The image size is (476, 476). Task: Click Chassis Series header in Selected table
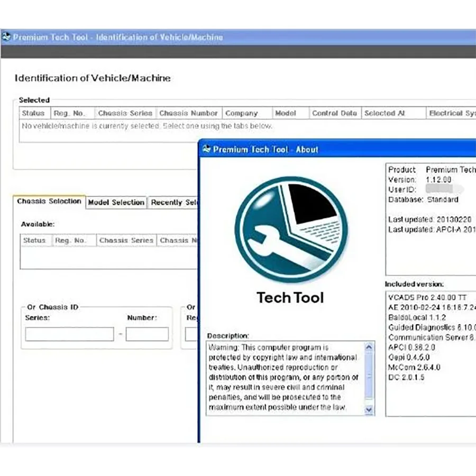pyautogui.click(x=125, y=113)
